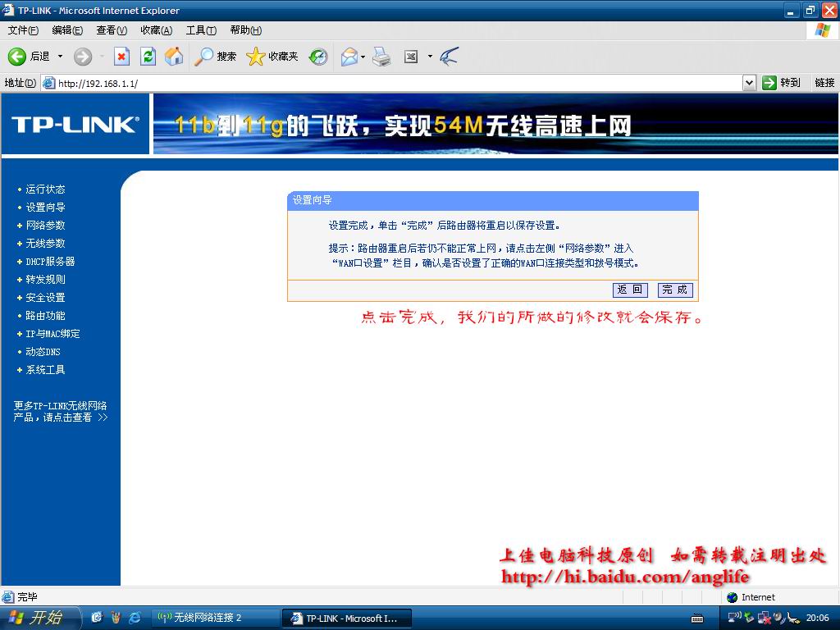The width and height of the screenshot is (840, 630).
Task: Open the 编辑(E) menu
Action: 67,30
